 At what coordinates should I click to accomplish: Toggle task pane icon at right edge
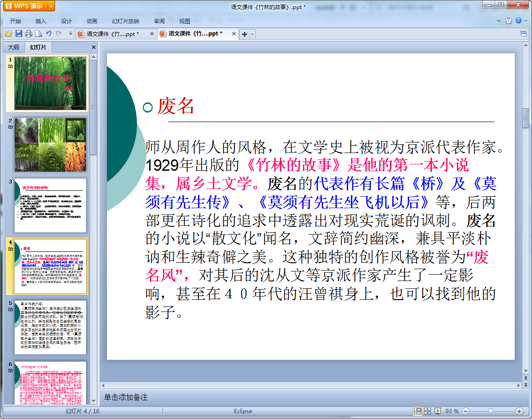pyautogui.click(x=523, y=34)
